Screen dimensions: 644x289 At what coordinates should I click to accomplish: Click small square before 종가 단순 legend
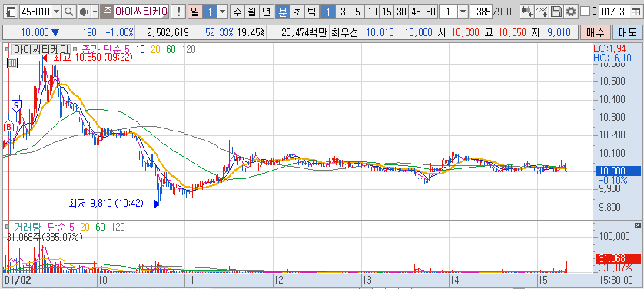[x=75, y=49]
